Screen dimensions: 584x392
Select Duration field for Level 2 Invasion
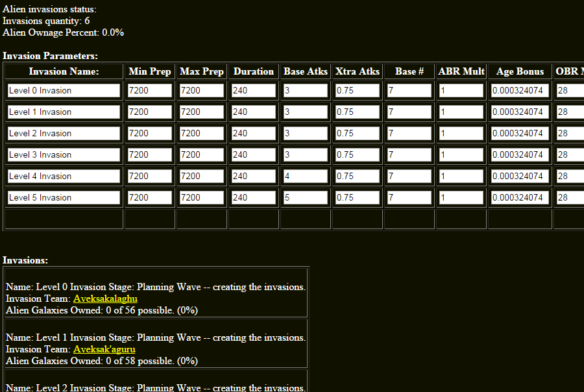[253, 134]
